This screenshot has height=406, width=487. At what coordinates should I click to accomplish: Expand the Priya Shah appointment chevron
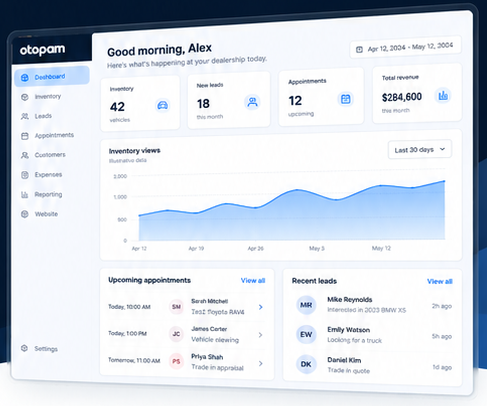[x=261, y=363]
